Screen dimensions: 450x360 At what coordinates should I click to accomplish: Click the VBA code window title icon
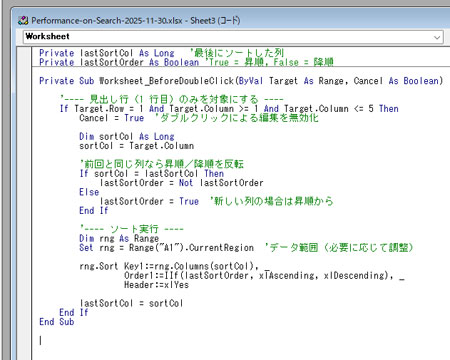click(x=23, y=21)
